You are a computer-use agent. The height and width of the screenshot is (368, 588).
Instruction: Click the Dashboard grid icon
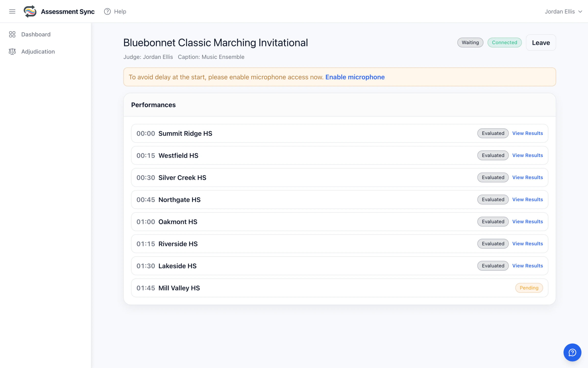[x=12, y=34]
